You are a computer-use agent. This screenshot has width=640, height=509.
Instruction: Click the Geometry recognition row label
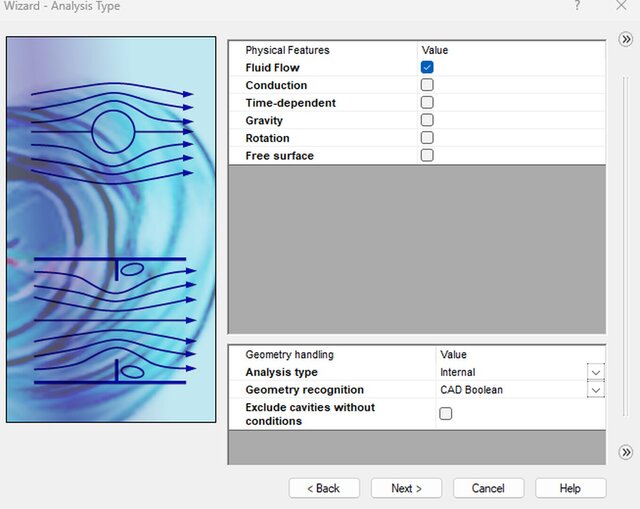click(x=304, y=390)
